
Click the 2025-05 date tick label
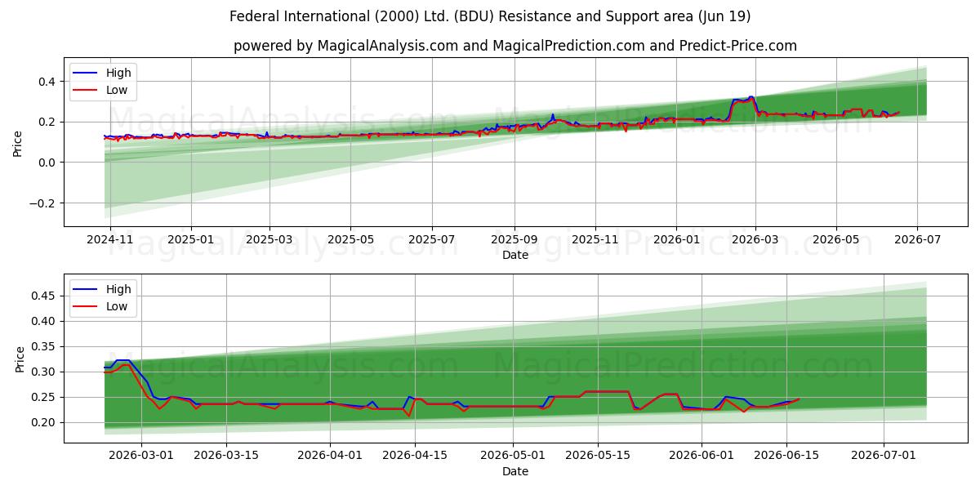tap(350, 240)
